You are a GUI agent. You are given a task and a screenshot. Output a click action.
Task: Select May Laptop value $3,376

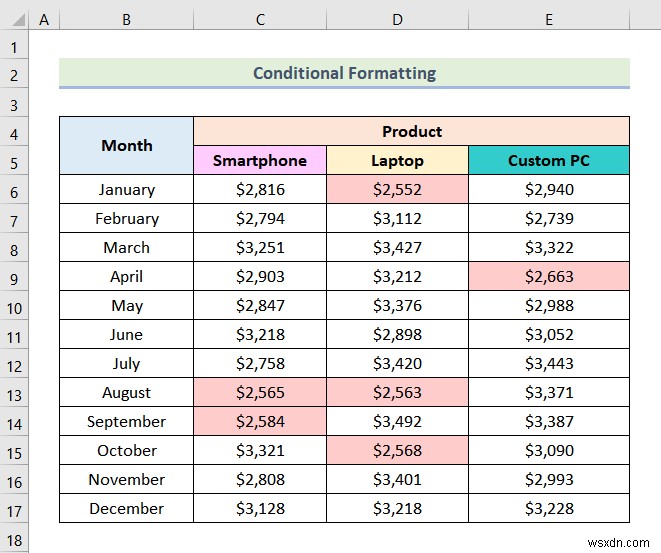pos(397,305)
